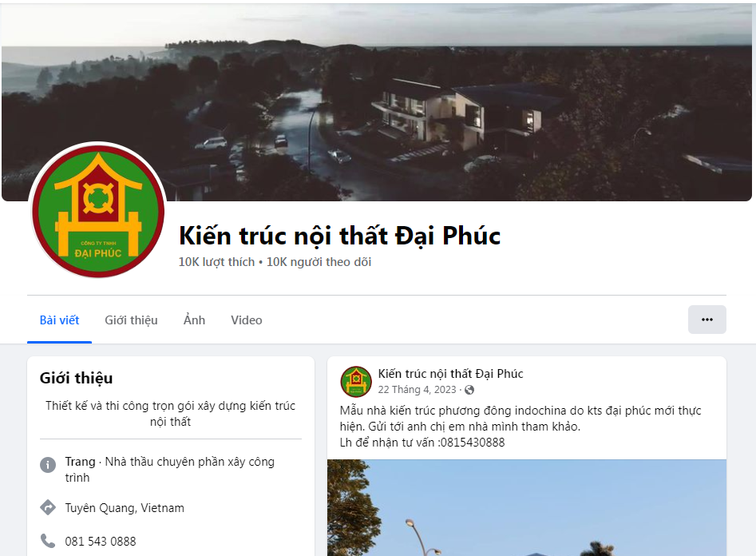Click the 10K lượt thích link
The image size is (756, 556).
point(216,262)
